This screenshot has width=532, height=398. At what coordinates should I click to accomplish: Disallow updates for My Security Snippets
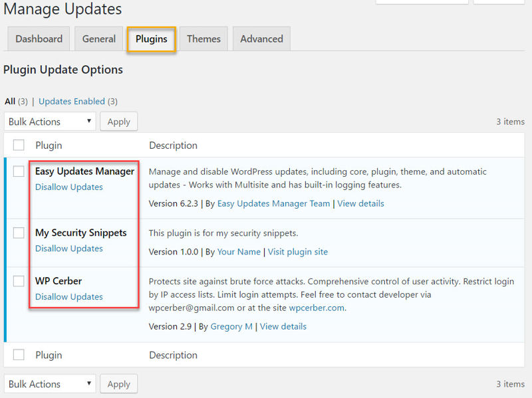click(x=69, y=249)
